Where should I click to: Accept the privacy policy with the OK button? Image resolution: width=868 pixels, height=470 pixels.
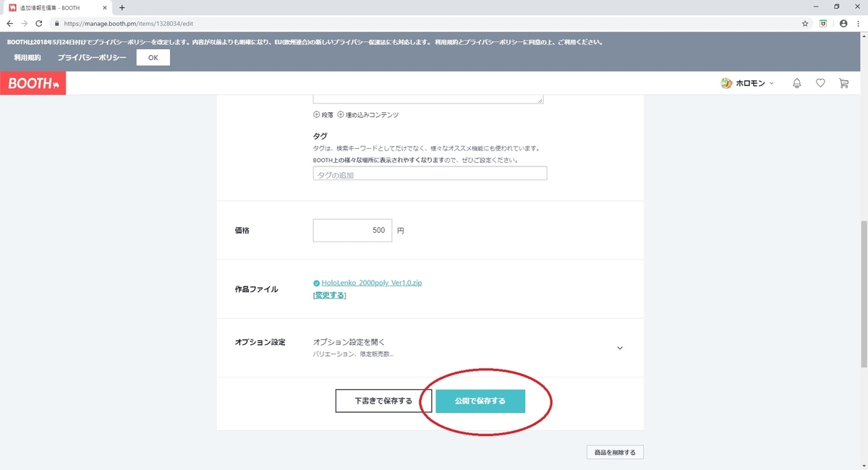[153, 57]
